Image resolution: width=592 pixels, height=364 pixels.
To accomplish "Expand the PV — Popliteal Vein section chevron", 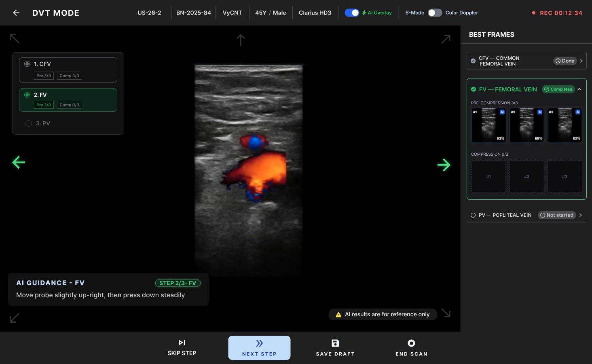I will coord(581,215).
